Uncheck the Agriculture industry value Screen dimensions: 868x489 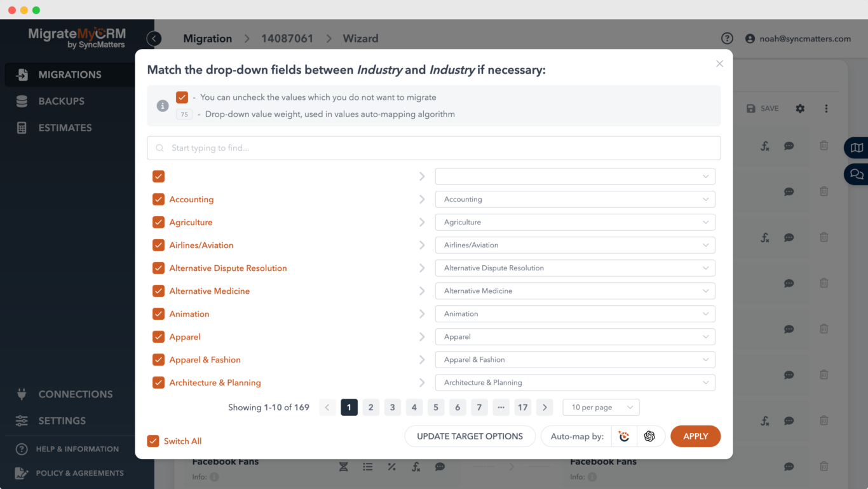tap(158, 222)
